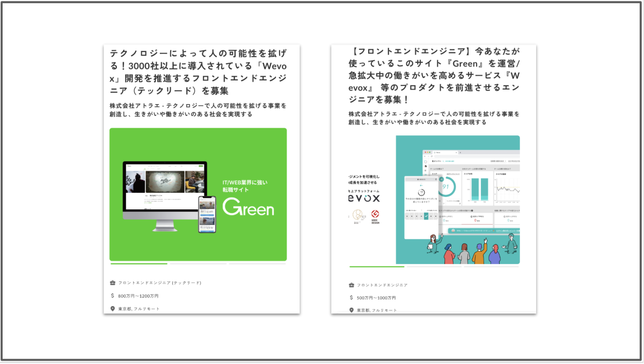644x364 pixels.
Task: Click the 800万円〜1200万円 salary text
Action: (138, 296)
